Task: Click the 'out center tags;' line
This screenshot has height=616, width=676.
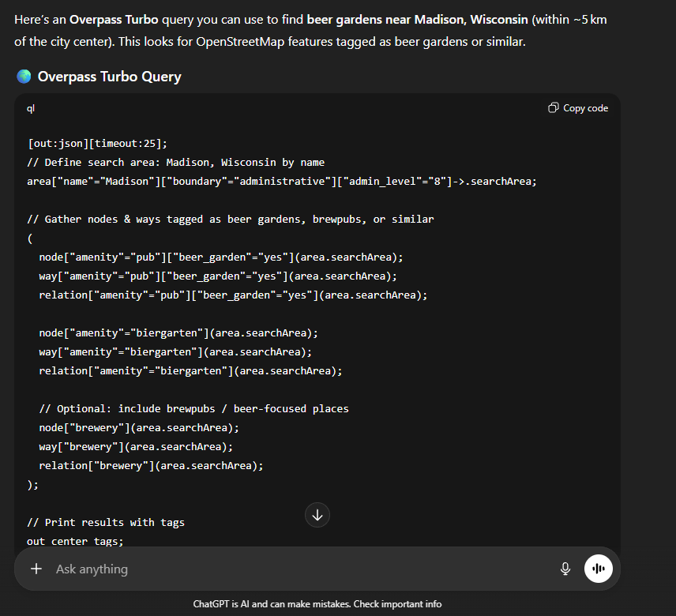Action: [75, 541]
